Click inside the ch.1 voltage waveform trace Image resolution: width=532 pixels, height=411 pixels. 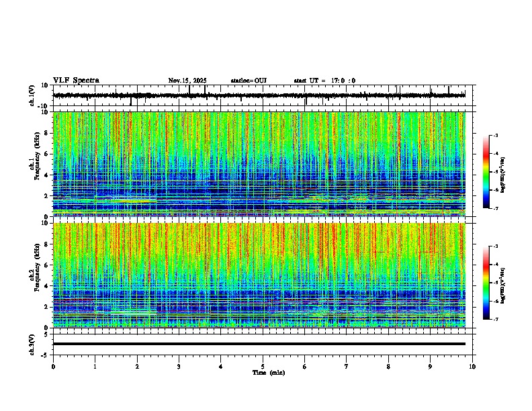pos(259,95)
